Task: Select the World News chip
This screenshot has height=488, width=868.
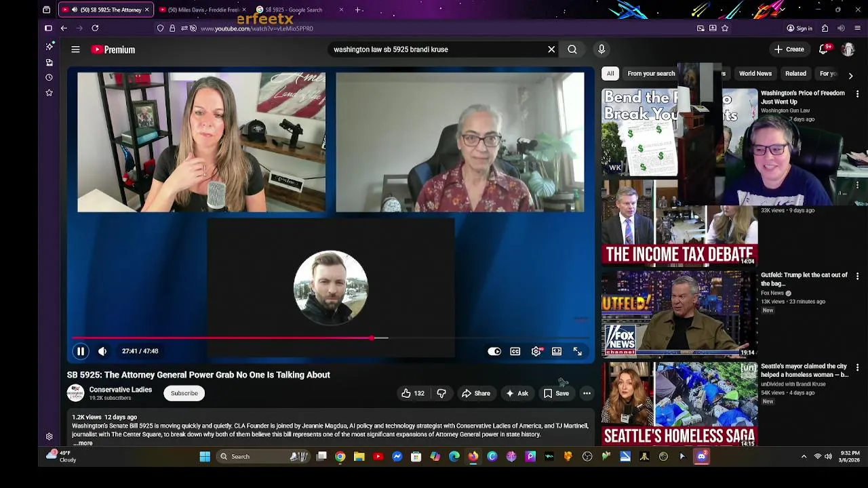Action: pyautogui.click(x=755, y=73)
